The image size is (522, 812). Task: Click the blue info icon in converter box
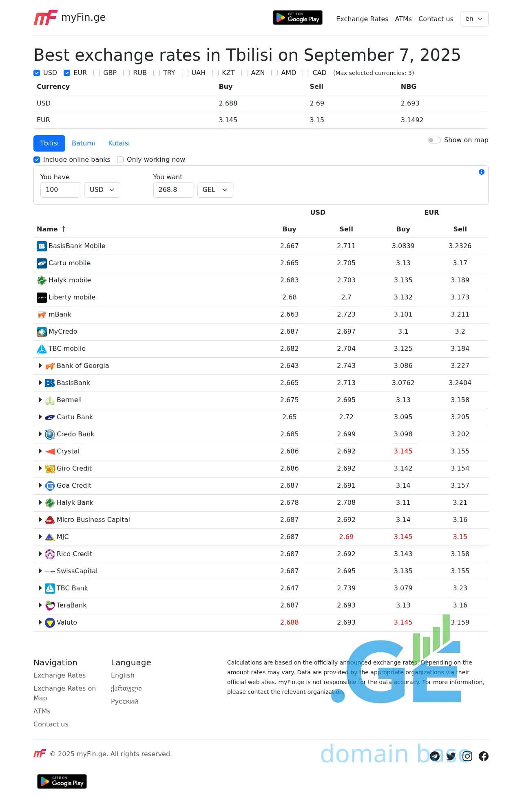pos(481,172)
